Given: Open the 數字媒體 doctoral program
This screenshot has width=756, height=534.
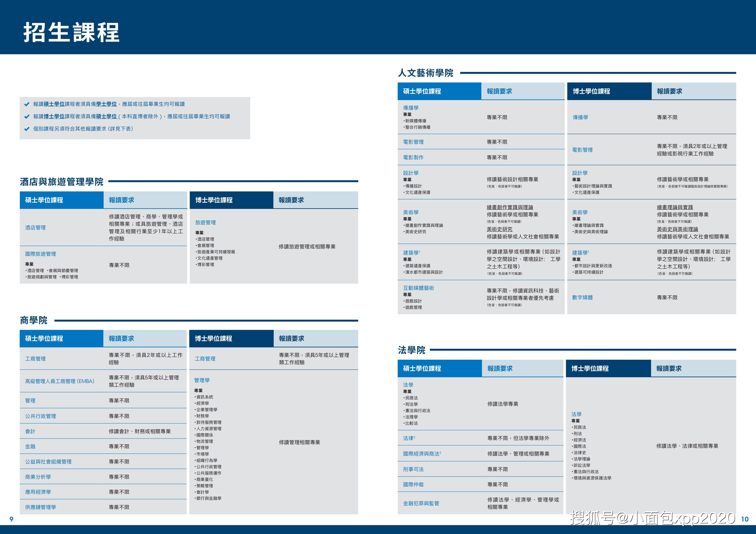Looking at the screenshot, I should coord(582,297).
